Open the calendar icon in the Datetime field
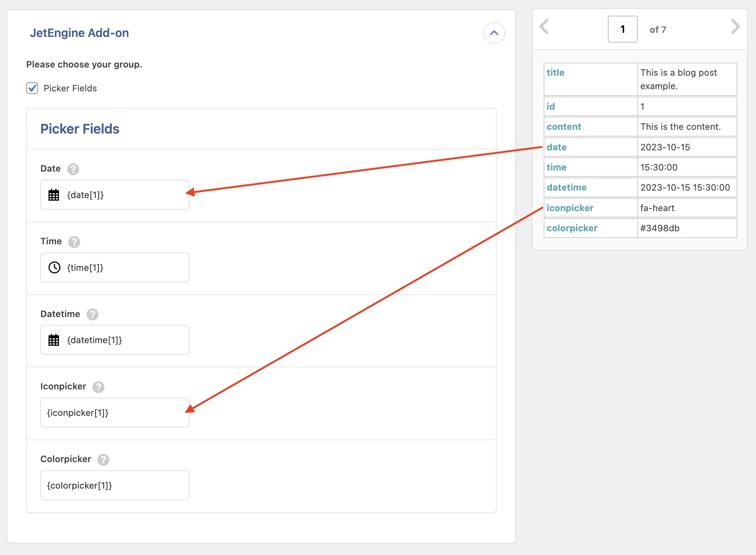Viewport: 756px width, 555px height. [54, 340]
